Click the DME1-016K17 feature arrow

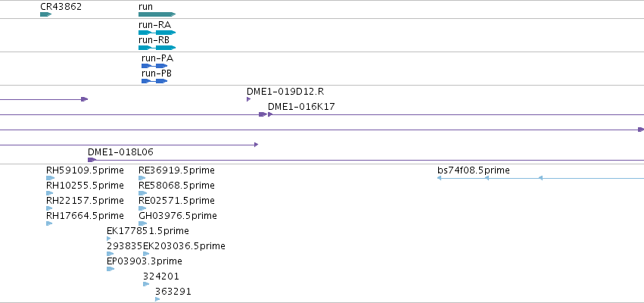pyautogui.click(x=270, y=114)
